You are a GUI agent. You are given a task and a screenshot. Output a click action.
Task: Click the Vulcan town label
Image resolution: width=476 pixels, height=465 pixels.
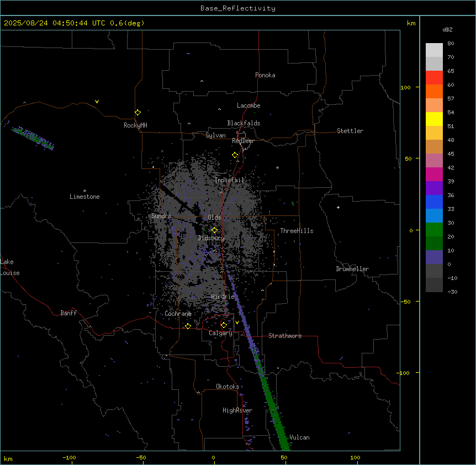point(299,437)
